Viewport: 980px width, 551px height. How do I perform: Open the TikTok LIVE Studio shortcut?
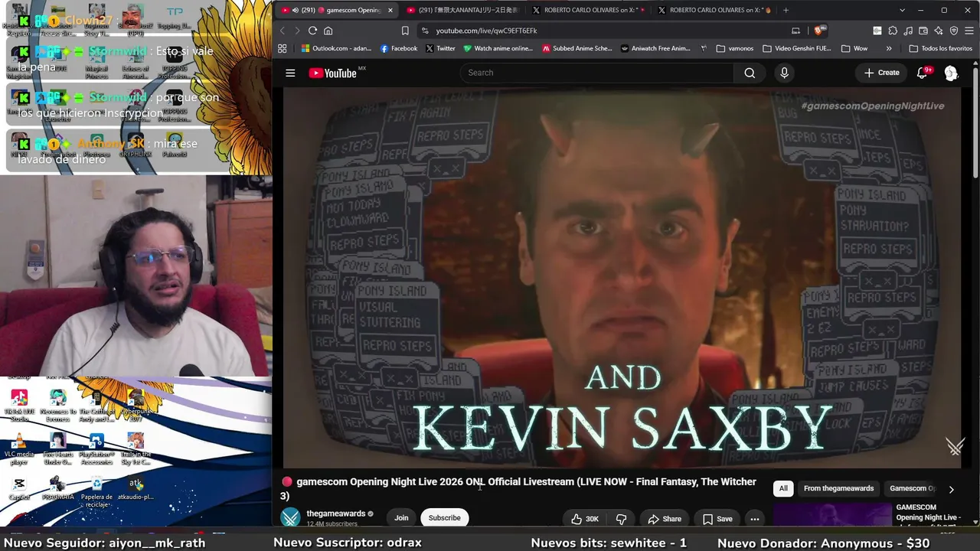pyautogui.click(x=19, y=405)
